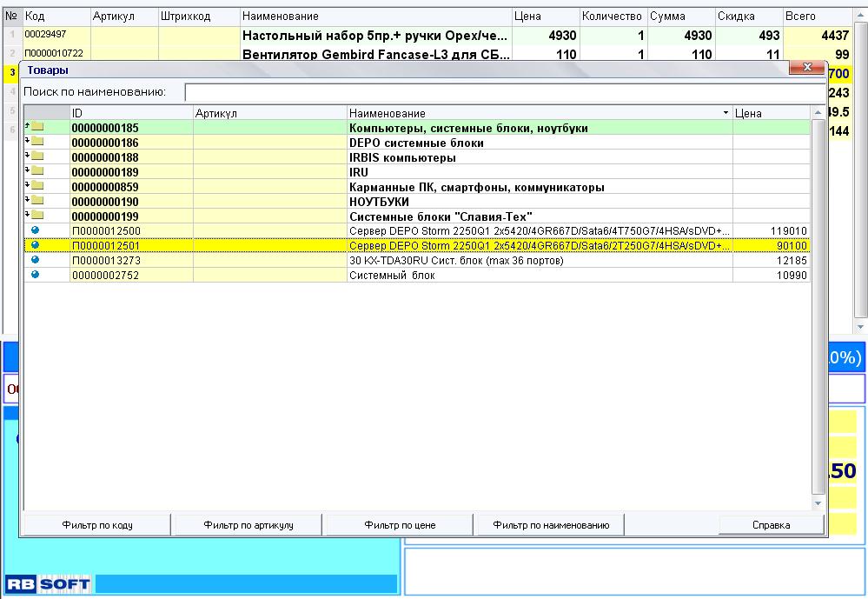Click folder icon beside IRBIS компьютеры
Image resolution: width=868 pixels, height=599 pixels.
tap(36, 157)
